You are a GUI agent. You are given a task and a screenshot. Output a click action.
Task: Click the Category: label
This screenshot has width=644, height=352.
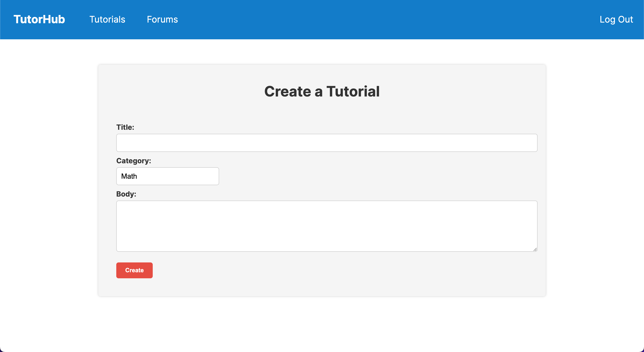click(x=133, y=161)
